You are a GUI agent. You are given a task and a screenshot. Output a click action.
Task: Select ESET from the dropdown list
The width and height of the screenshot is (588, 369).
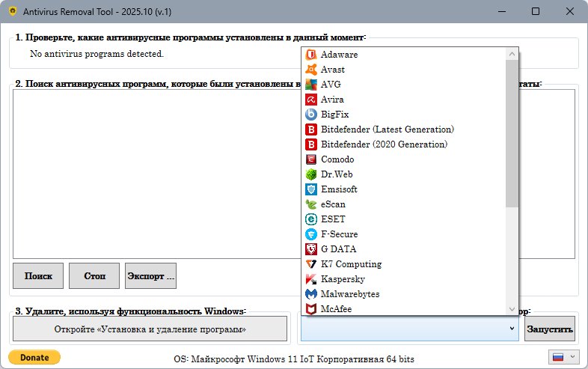tap(333, 219)
